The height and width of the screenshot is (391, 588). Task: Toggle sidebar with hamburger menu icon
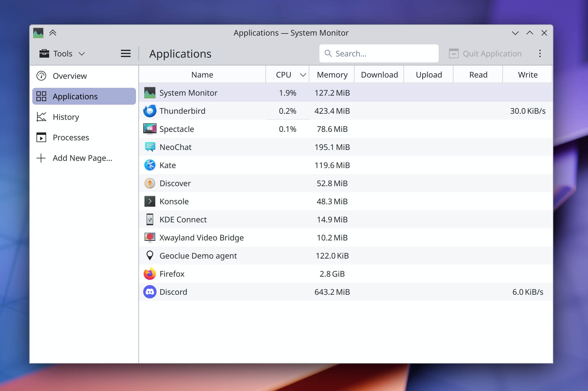tap(125, 54)
